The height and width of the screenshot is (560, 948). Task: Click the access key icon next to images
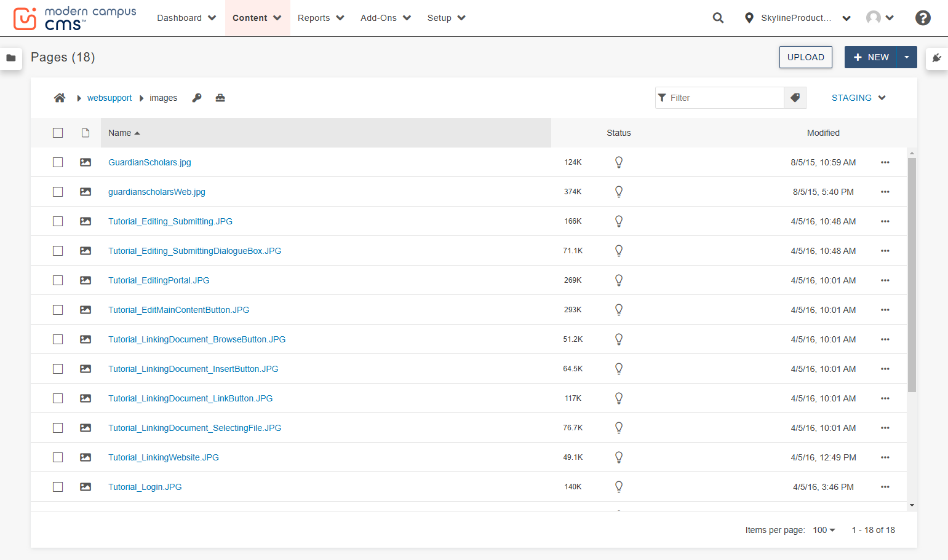tap(197, 98)
